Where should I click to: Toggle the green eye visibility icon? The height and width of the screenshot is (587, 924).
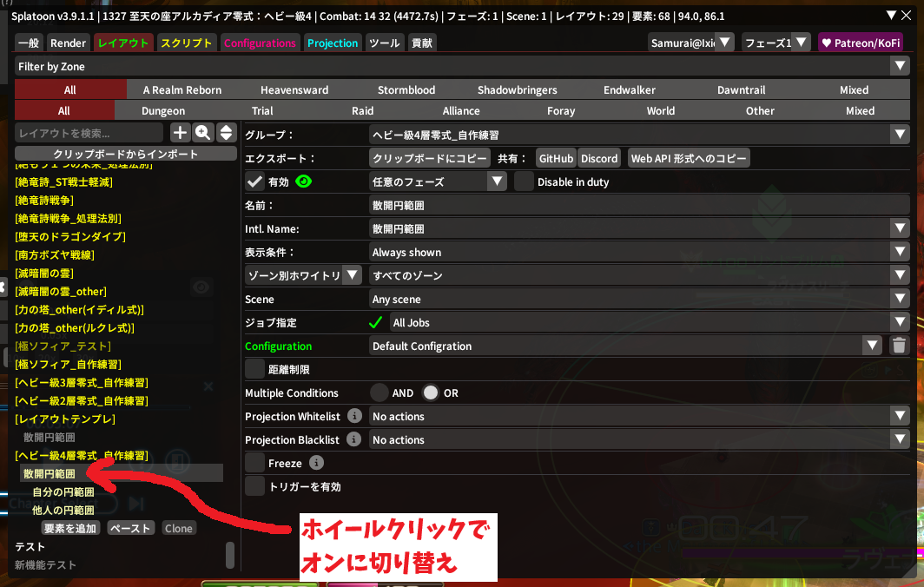pyautogui.click(x=304, y=181)
